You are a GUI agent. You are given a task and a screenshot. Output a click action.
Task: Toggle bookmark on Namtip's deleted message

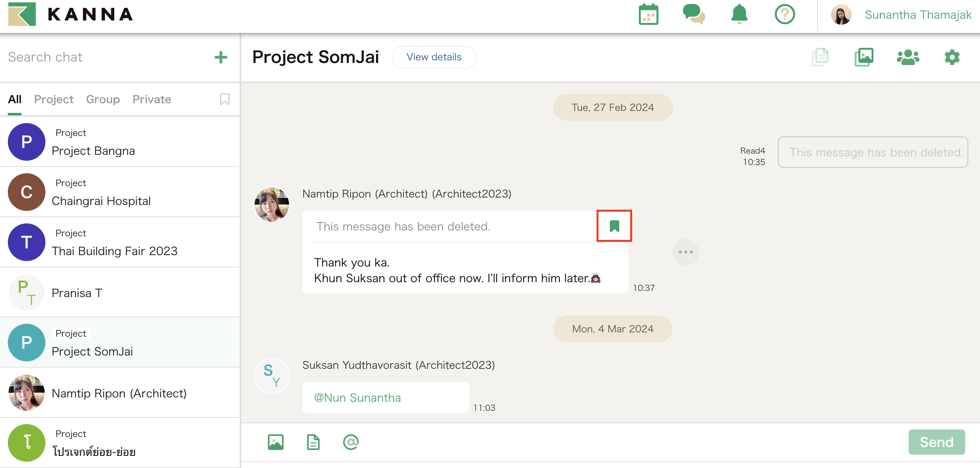tap(614, 226)
